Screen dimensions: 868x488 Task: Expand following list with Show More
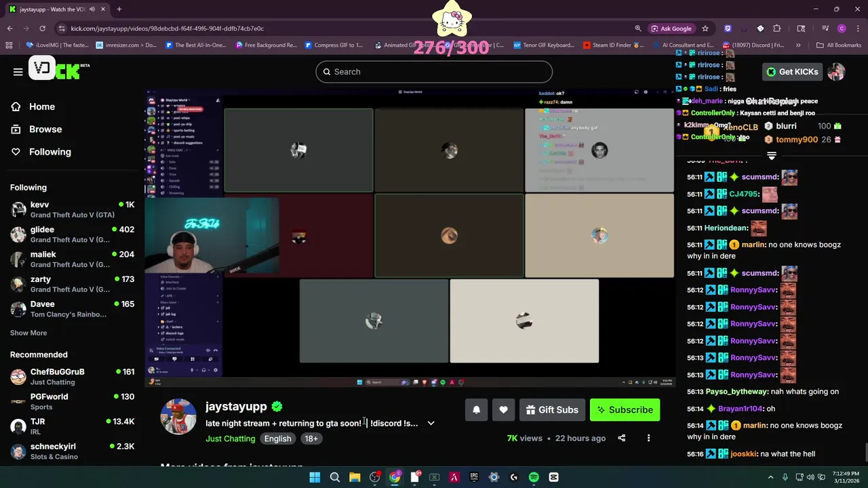(x=28, y=333)
